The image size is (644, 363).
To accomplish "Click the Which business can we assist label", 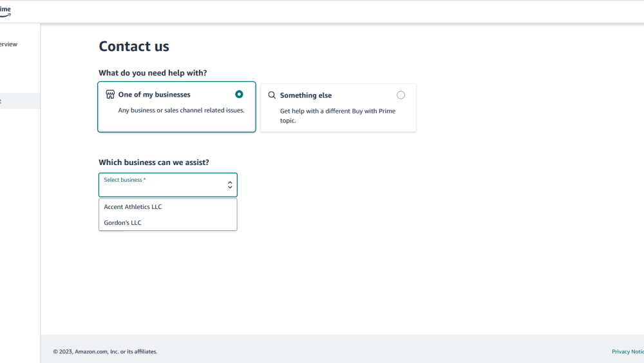I will 154,162.
